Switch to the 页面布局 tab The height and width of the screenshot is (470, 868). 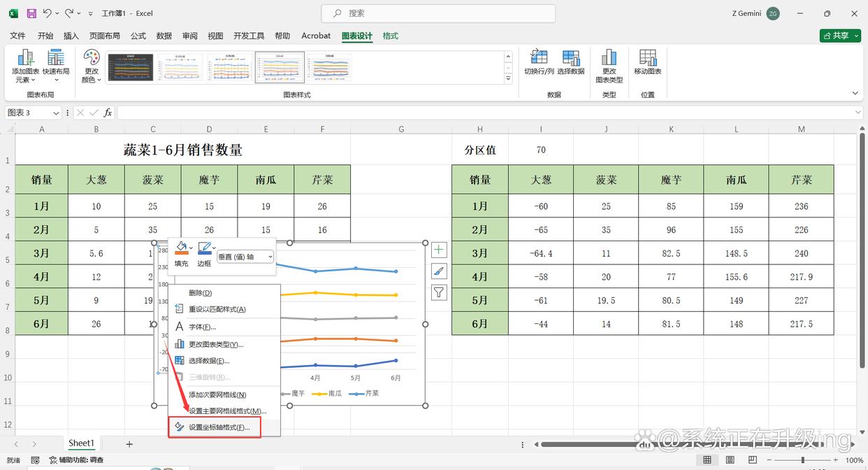tap(104, 36)
